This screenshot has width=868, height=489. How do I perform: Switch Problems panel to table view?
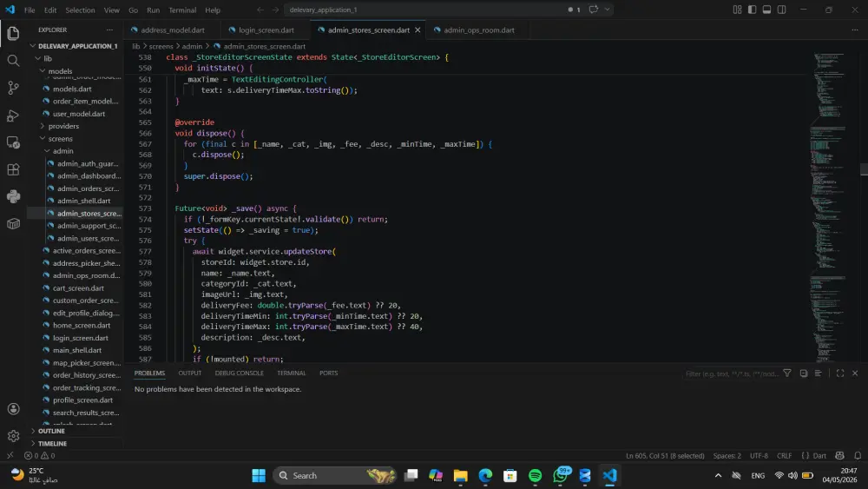click(x=819, y=373)
